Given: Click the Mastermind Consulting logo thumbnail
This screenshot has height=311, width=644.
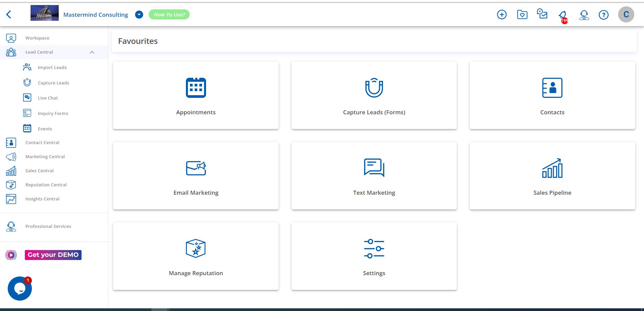Looking at the screenshot, I should tap(45, 13).
